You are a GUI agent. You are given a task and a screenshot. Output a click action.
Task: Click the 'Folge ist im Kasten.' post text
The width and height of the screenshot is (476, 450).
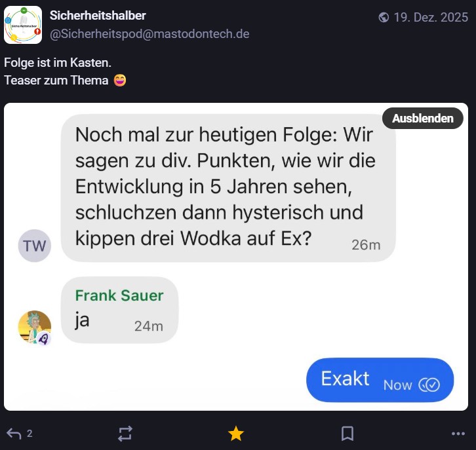point(58,64)
